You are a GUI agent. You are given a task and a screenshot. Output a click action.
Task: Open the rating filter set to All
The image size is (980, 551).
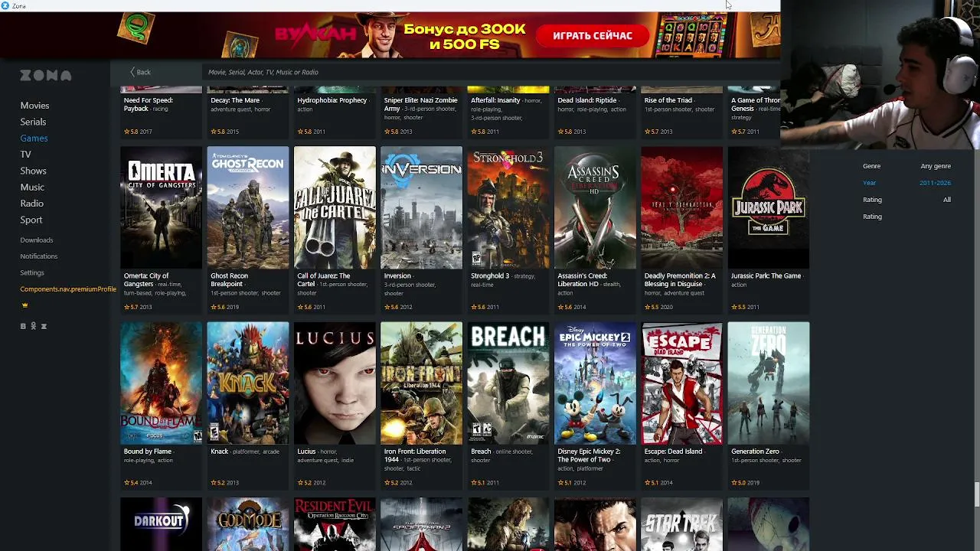tap(947, 200)
